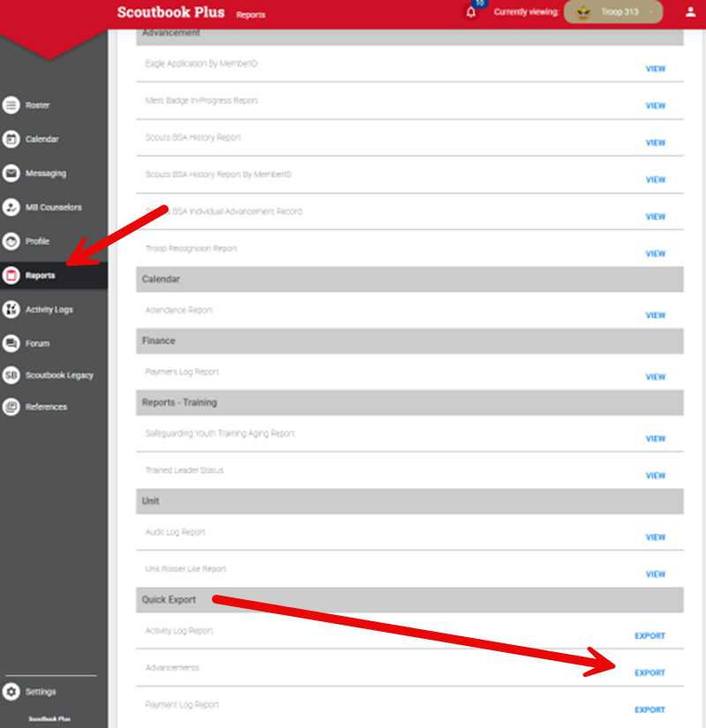Open MB Counselors menu item
Viewport: 706px width, 728px height.
coord(54,207)
